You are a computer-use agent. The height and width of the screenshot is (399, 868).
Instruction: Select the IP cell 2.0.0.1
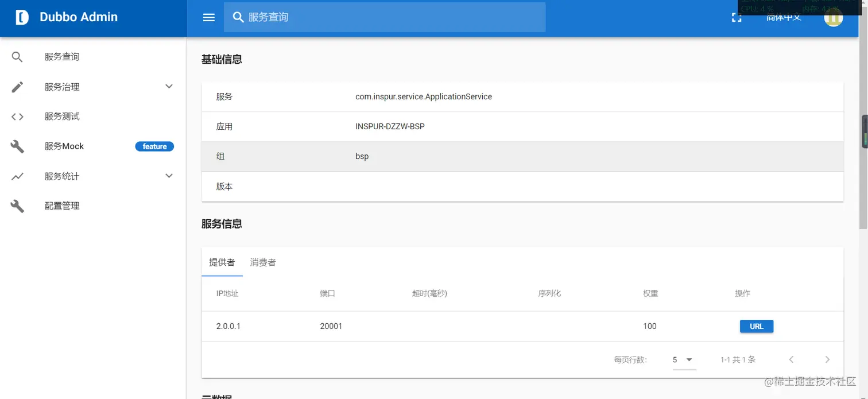click(228, 326)
